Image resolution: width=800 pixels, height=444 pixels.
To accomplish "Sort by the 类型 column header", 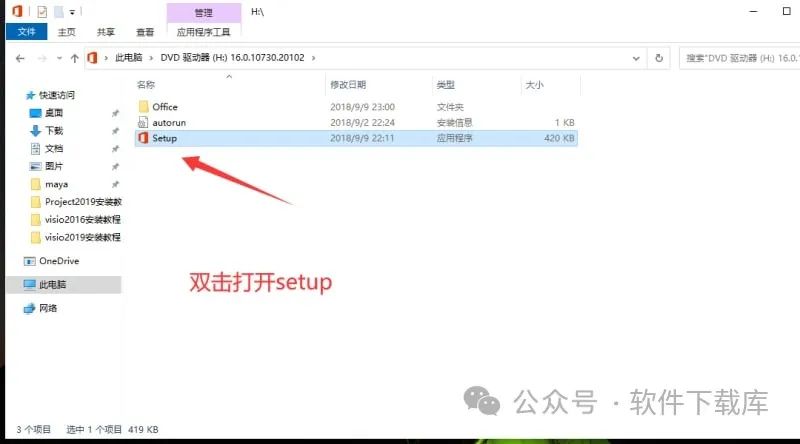I will (x=445, y=85).
